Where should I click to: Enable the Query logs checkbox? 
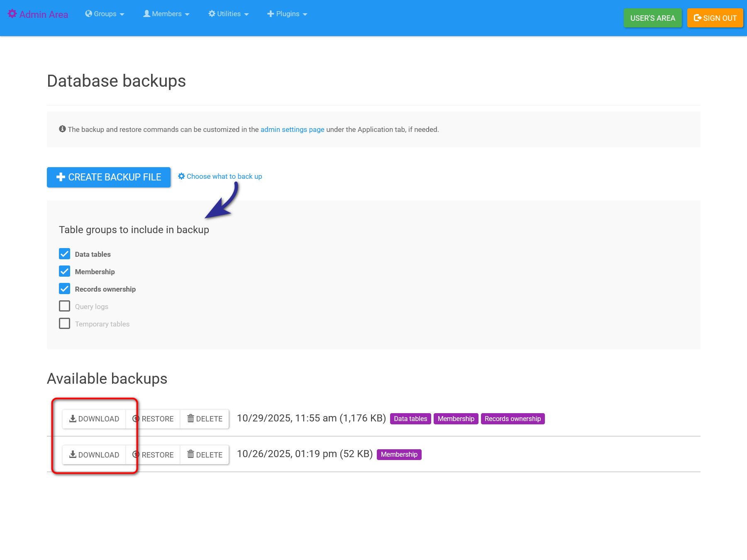tap(64, 306)
